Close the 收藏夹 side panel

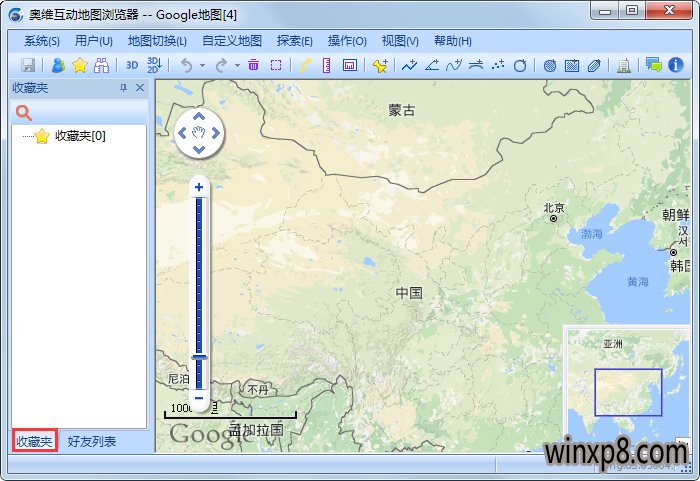pos(140,88)
